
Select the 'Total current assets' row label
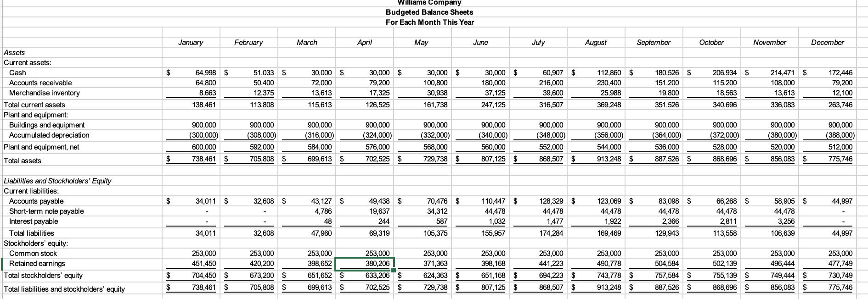34,105
